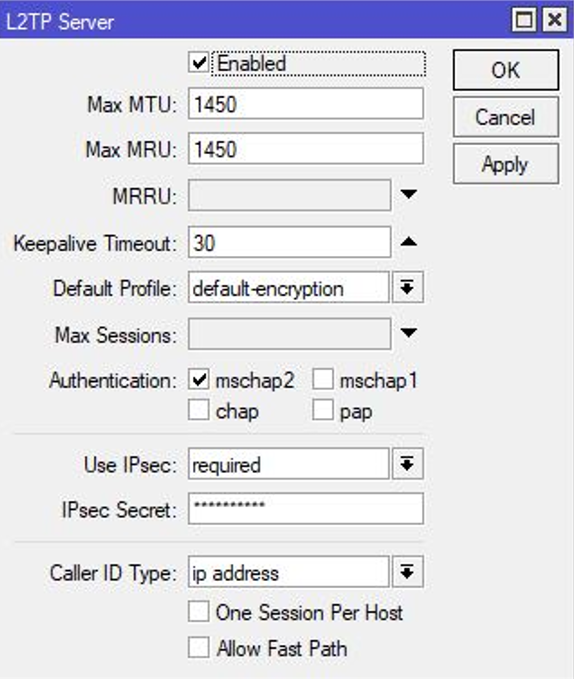Click the OK button
This screenshot has height=679, width=574.
coord(506,70)
